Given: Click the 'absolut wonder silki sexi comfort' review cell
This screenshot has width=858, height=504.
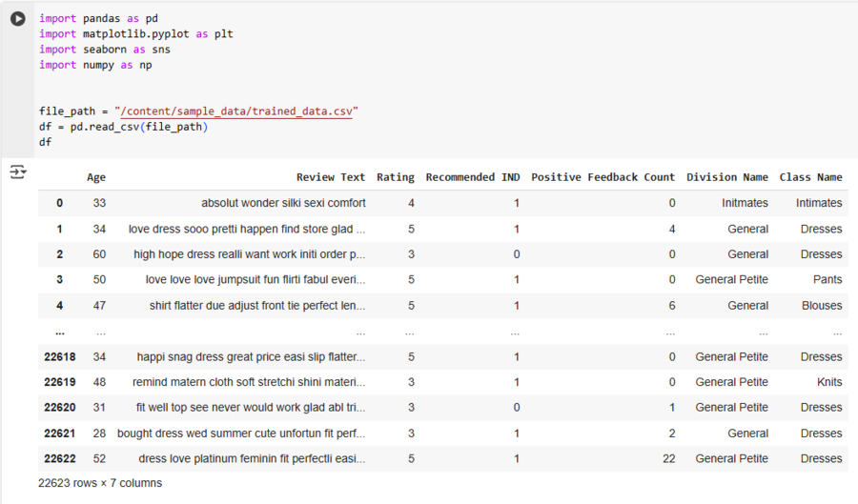Looking at the screenshot, I should click(x=283, y=203).
